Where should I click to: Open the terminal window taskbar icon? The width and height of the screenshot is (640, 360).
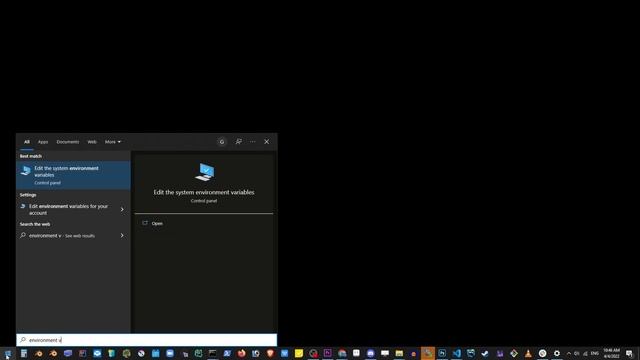[213, 353]
